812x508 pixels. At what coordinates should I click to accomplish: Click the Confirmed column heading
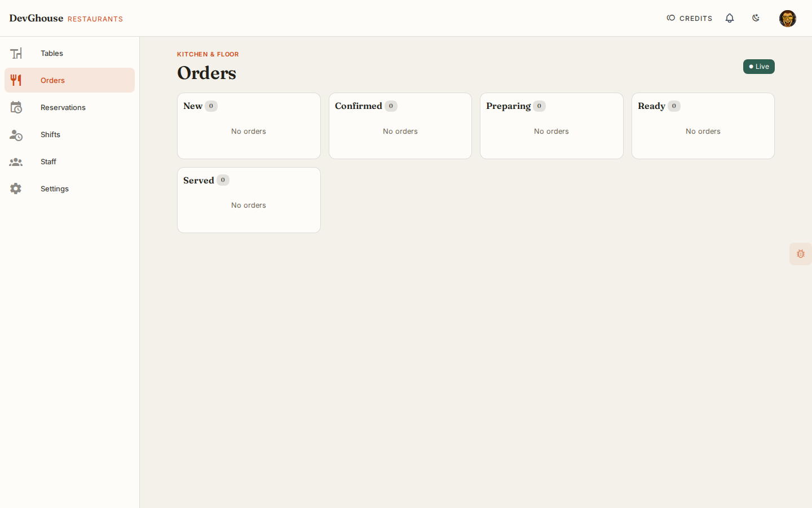pyautogui.click(x=359, y=106)
